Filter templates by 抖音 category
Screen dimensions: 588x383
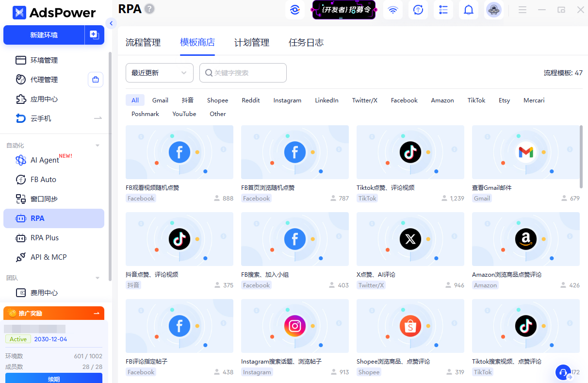point(188,100)
